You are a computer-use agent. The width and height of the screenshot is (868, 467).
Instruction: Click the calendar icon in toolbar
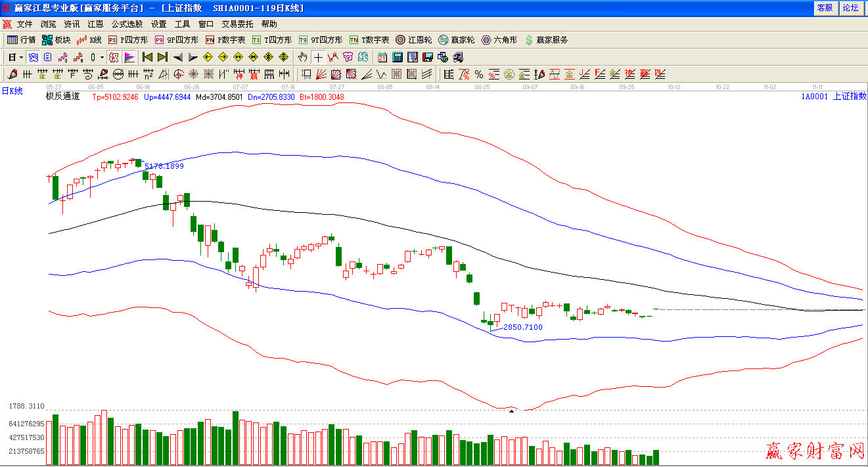click(382, 57)
